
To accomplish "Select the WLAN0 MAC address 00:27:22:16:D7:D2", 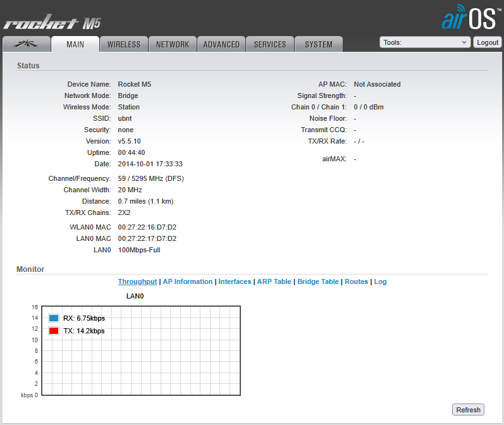I will pos(147,227).
